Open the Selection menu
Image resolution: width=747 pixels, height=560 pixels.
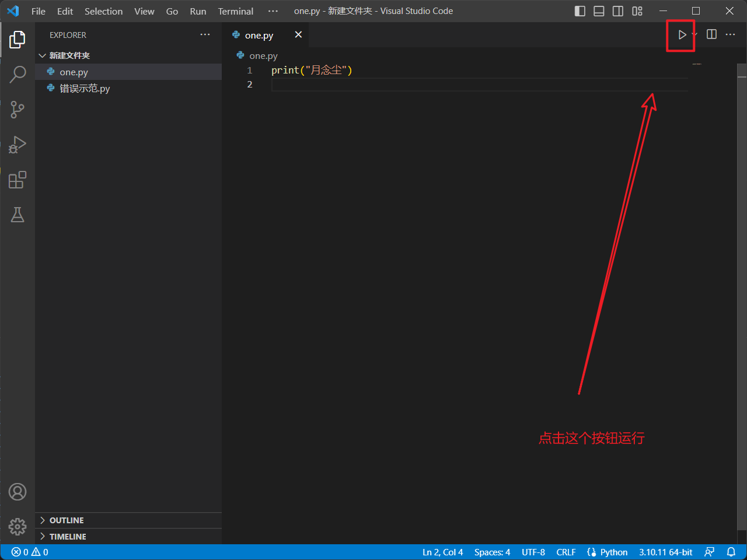103,11
